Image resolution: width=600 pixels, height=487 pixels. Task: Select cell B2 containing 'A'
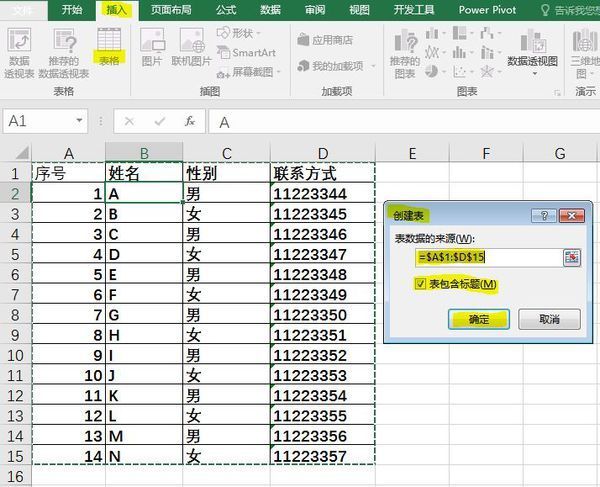[x=144, y=193]
